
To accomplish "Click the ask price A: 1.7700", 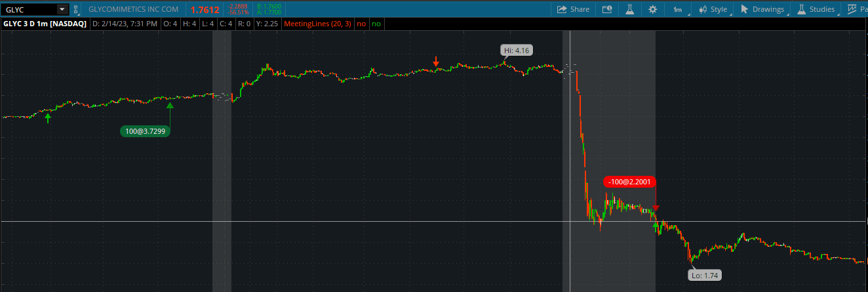I will point(268,12).
